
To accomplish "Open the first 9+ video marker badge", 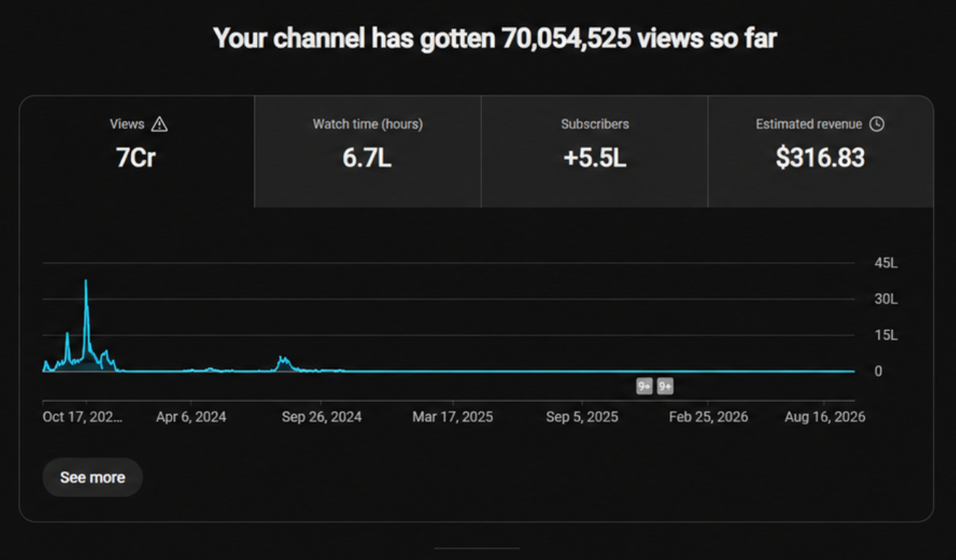I will [645, 386].
